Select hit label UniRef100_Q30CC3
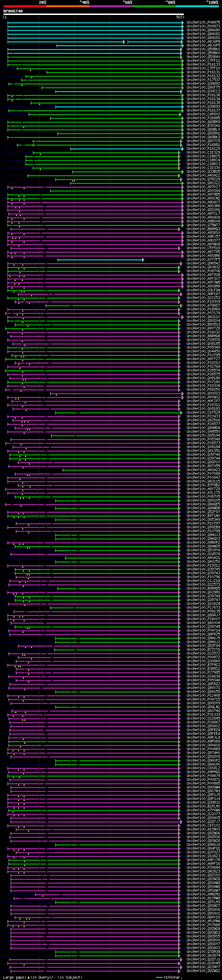The width and height of the screenshot is (222, 980). click(x=203, y=91)
